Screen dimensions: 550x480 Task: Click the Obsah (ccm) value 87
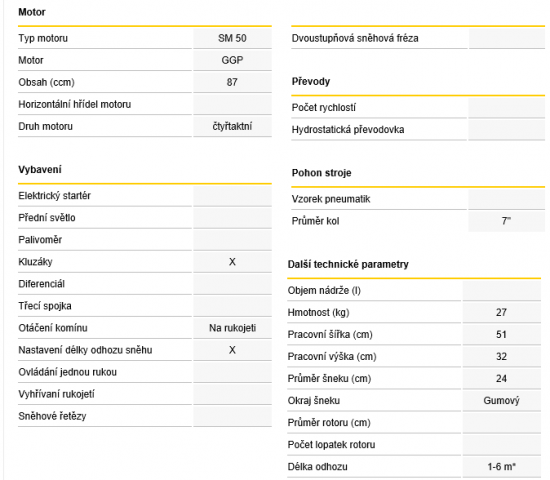[x=232, y=82]
